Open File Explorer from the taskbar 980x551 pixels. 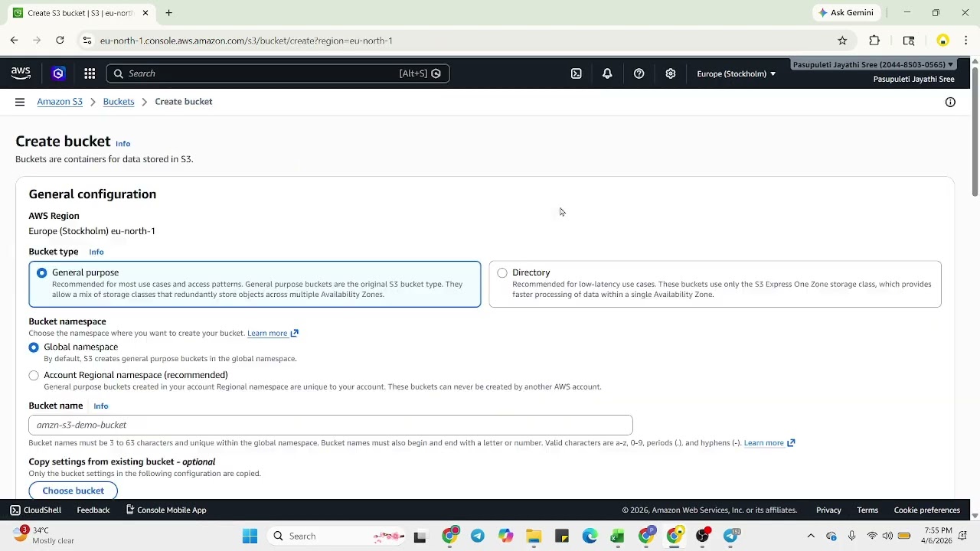click(x=534, y=536)
